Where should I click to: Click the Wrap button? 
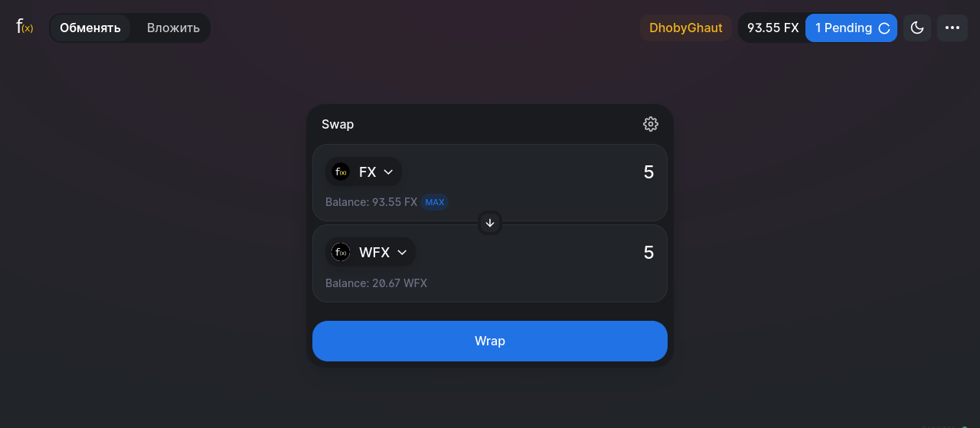tap(490, 341)
